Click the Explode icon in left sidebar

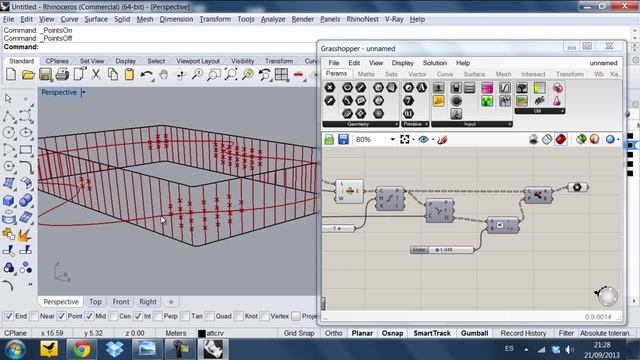coord(25,235)
